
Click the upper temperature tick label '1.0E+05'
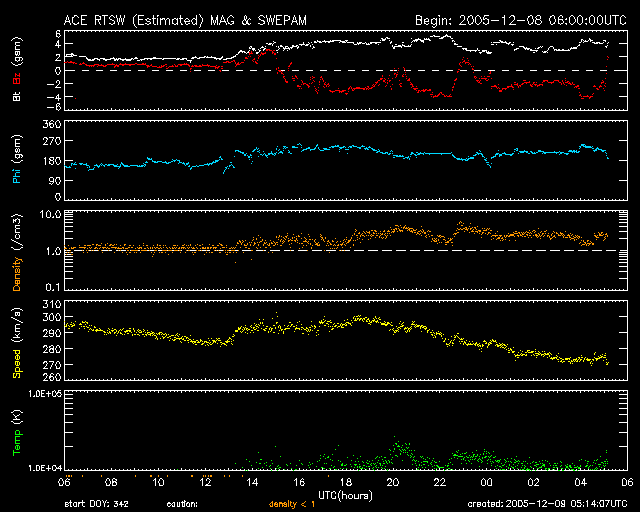pyautogui.click(x=45, y=394)
